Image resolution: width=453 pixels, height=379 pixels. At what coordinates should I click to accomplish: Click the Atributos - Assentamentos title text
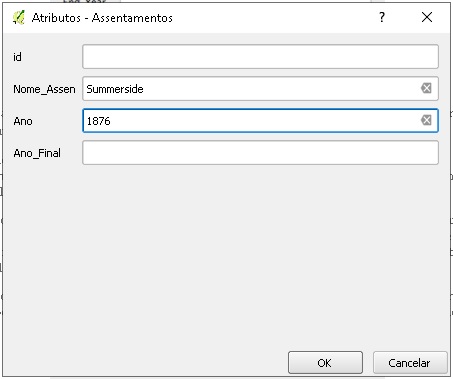[x=102, y=18]
